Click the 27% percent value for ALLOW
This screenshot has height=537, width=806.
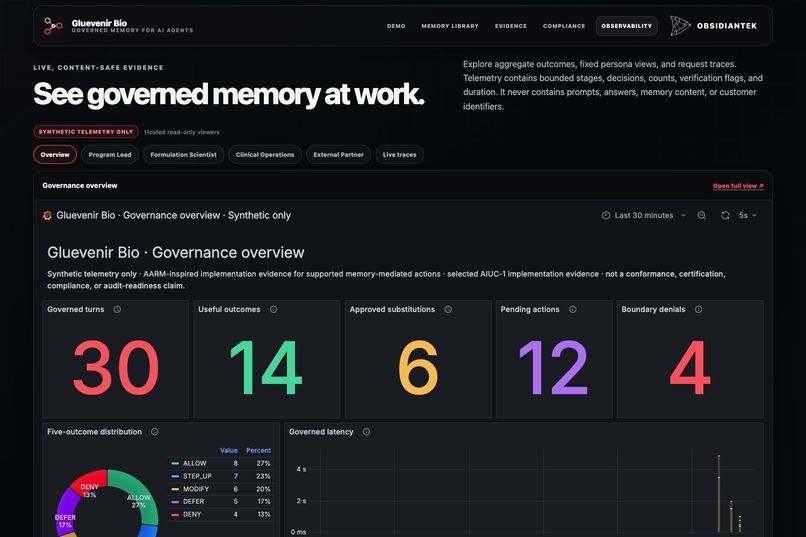click(x=264, y=463)
